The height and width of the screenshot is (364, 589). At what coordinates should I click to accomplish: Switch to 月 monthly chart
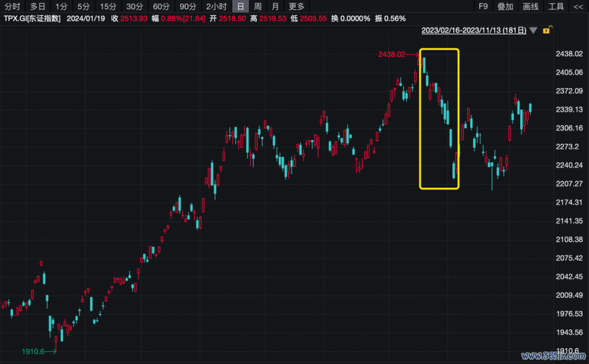pyautogui.click(x=275, y=7)
